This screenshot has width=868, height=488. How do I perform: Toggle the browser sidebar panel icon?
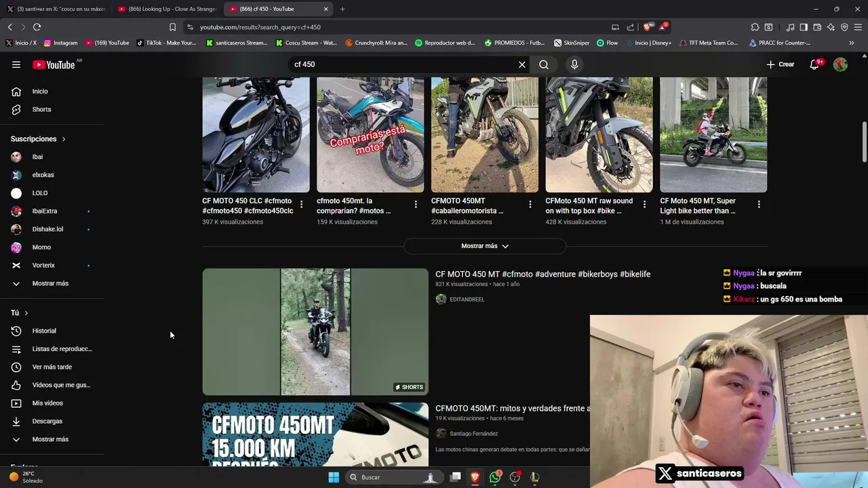pos(804,27)
